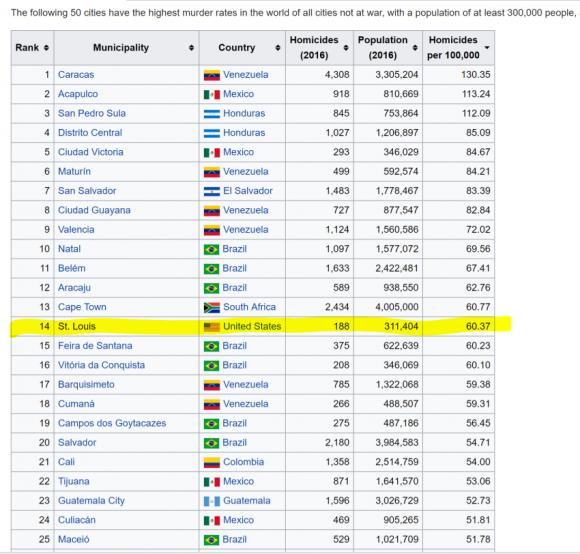Click the Colombia flag icon

tap(212, 462)
